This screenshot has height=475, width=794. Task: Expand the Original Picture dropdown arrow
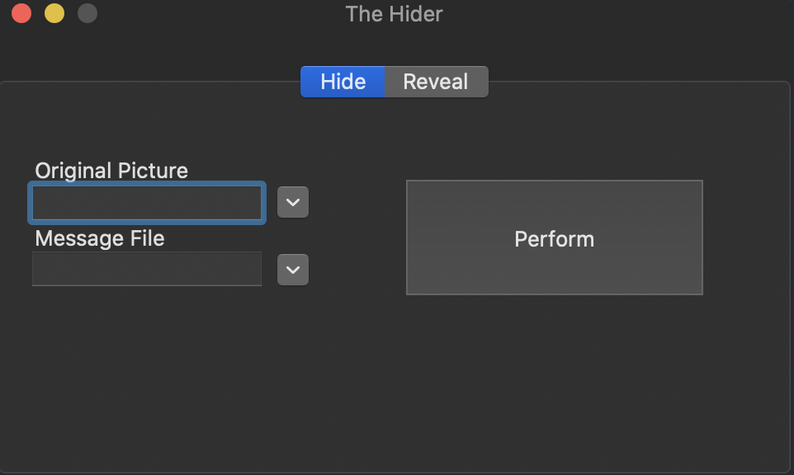click(292, 202)
